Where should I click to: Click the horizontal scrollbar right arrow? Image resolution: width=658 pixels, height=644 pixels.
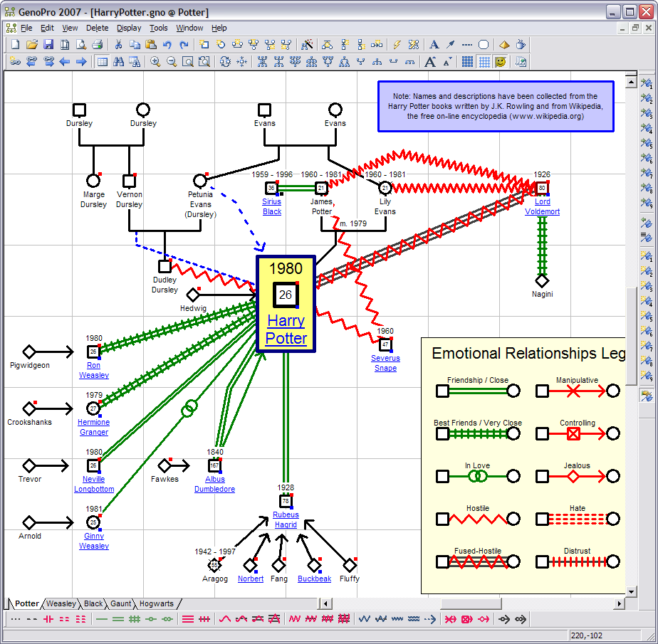[x=619, y=603]
